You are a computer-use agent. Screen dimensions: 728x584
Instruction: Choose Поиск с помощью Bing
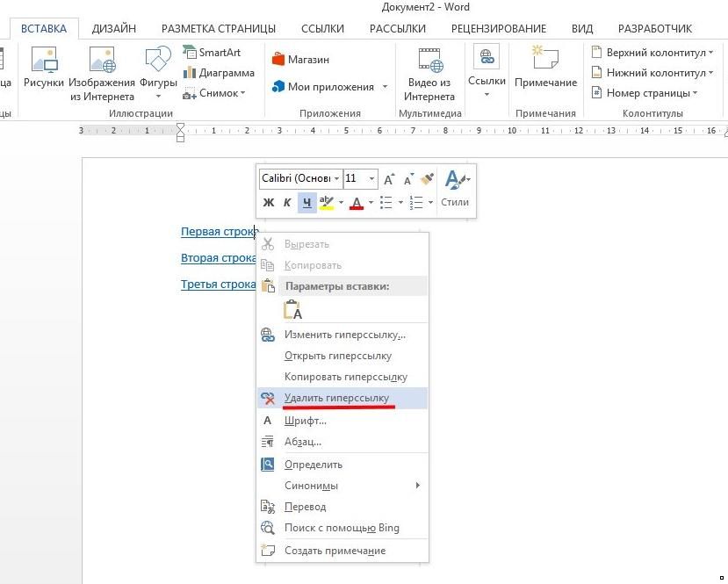(x=342, y=528)
